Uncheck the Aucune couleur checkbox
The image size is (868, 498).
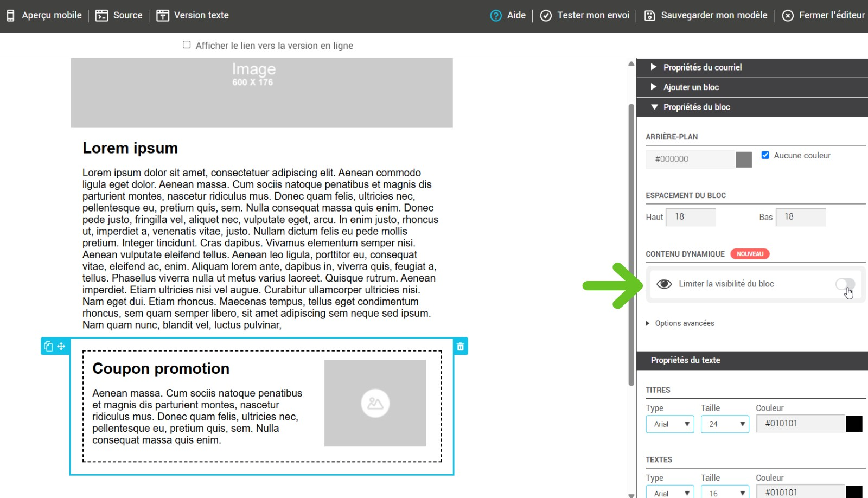pos(765,155)
